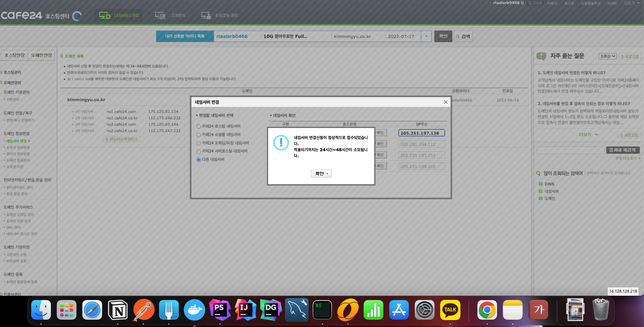Open Notes app in the dock
The height and width of the screenshot is (327, 644).
pos(513,310)
